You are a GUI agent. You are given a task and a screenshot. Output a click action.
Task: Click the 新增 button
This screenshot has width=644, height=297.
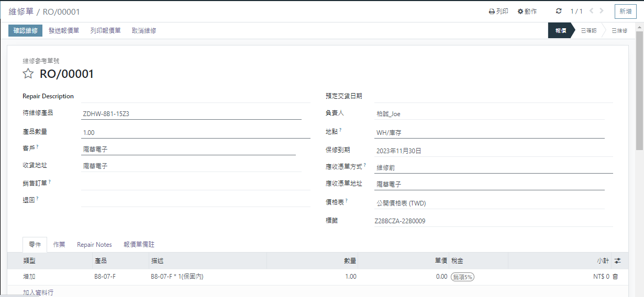click(x=625, y=11)
